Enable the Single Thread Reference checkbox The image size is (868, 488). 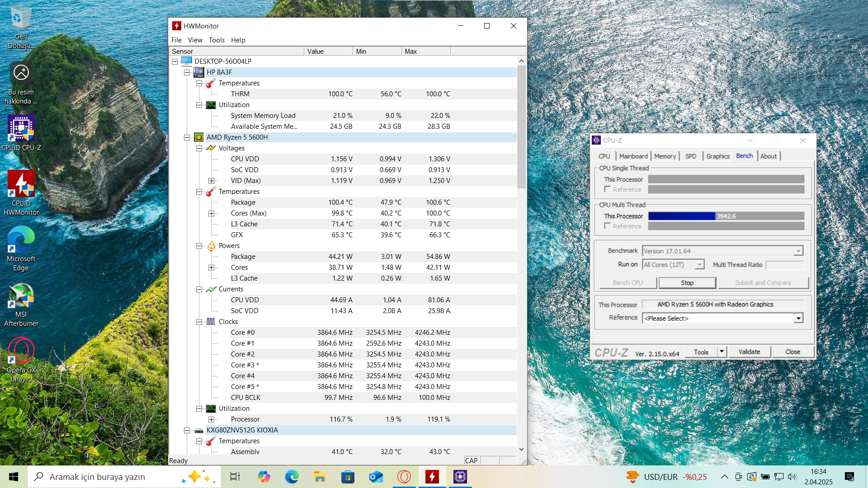(x=608, y=189)
